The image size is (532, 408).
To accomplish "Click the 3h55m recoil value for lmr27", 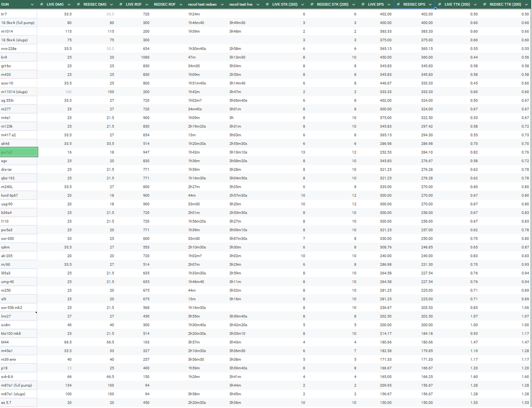I will 194,316.
